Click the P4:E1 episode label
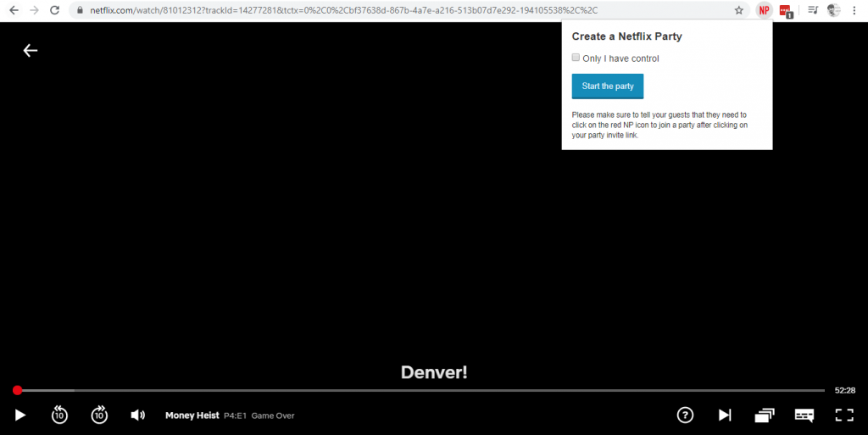 pos(236,415)
